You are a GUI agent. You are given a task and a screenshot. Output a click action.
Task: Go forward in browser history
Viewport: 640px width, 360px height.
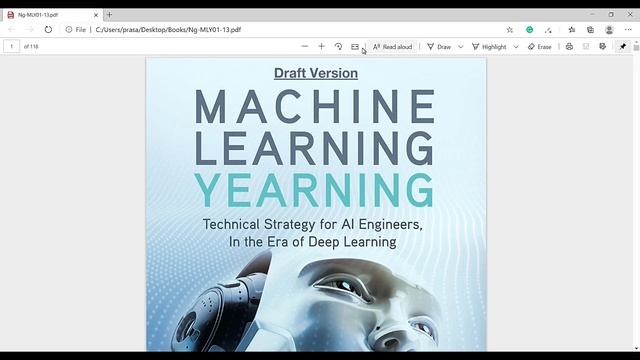click(30, 29)
